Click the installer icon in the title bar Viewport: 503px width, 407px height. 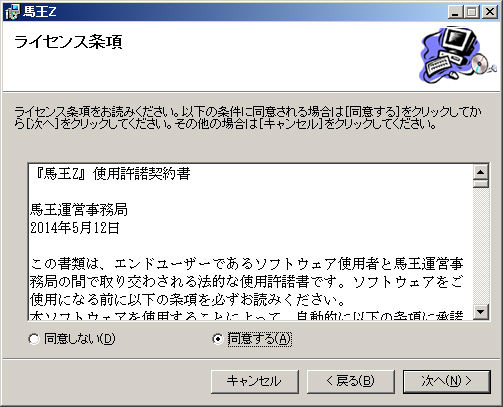tap(12, 12)
